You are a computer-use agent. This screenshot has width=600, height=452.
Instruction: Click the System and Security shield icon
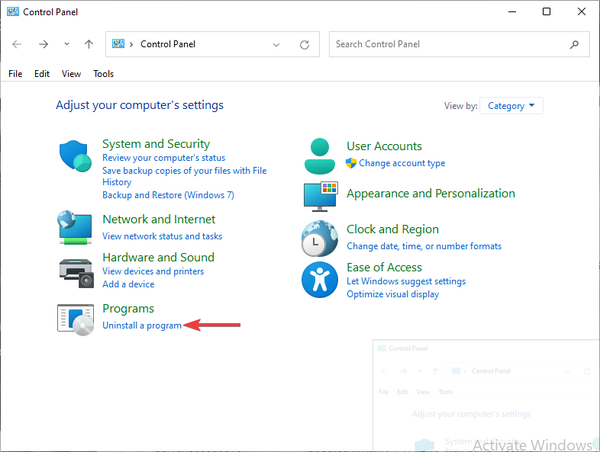pyautogui.click(x=76, y=157)
